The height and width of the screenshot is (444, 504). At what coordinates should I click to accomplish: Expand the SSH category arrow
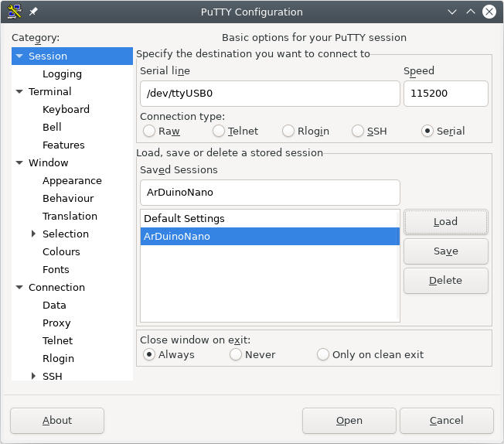pos(33,376)
